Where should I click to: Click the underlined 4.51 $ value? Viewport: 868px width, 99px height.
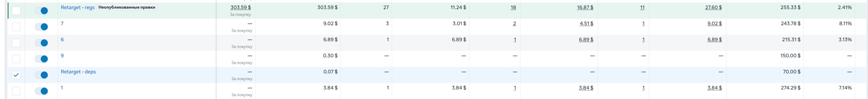coord(587,24)
